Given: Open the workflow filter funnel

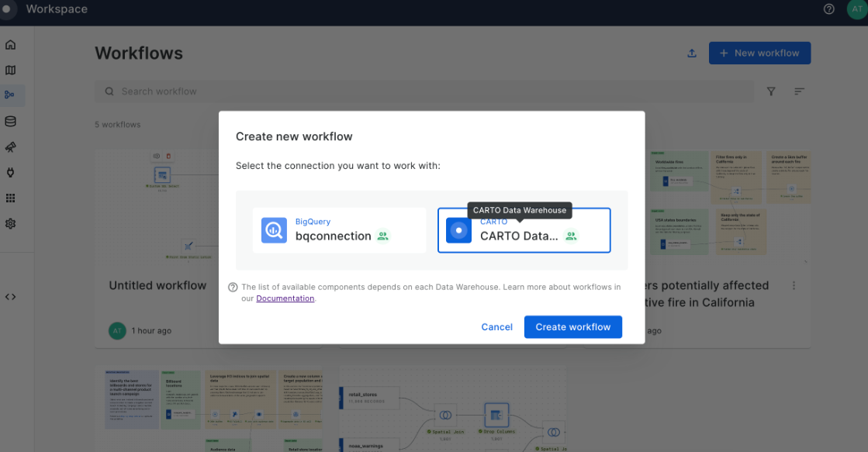Looking at the screenshot, I should (x=771, y=91).
